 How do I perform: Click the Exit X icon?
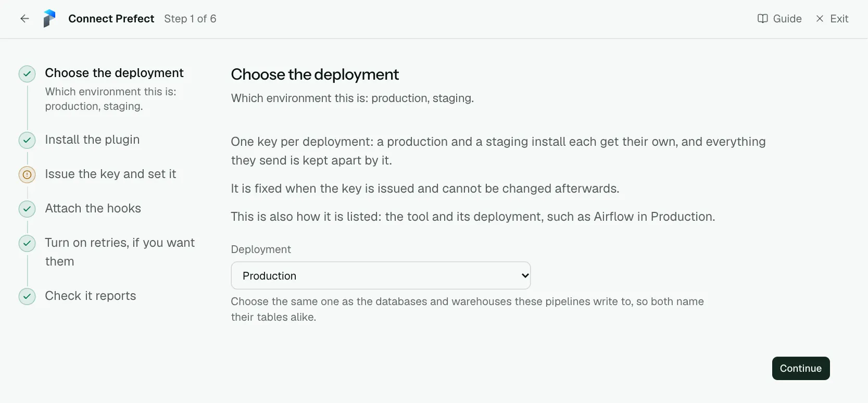[x=820, y=19]
